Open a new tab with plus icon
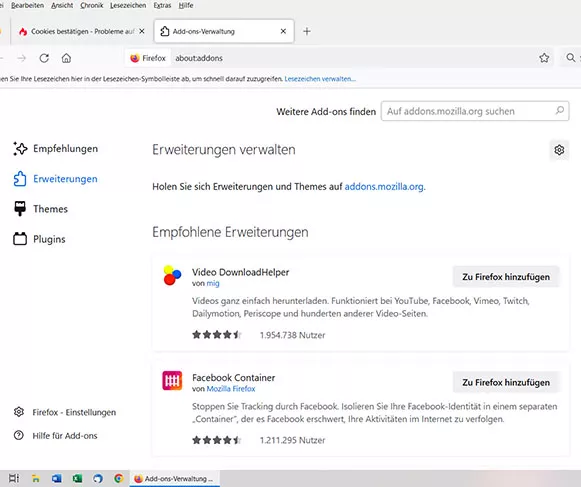 [306, 32]
